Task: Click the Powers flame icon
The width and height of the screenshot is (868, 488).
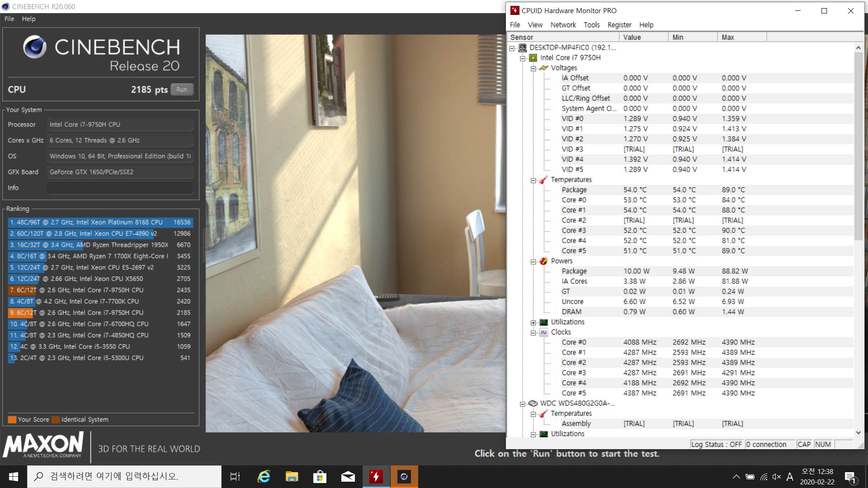Action: click(x=544, y=261)
